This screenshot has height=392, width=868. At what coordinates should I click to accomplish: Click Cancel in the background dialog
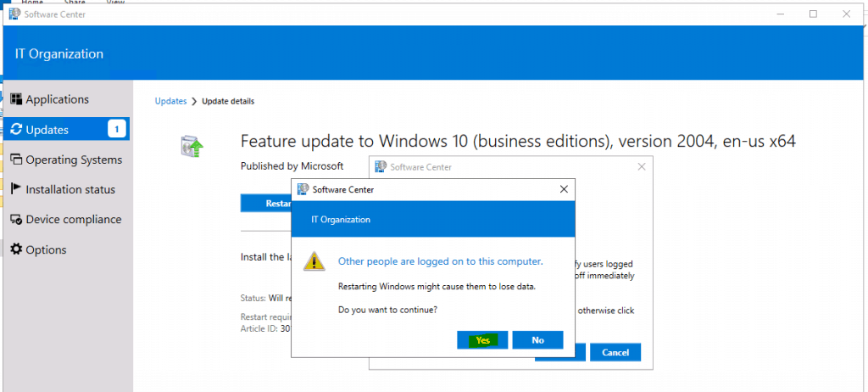pos(615,352)
